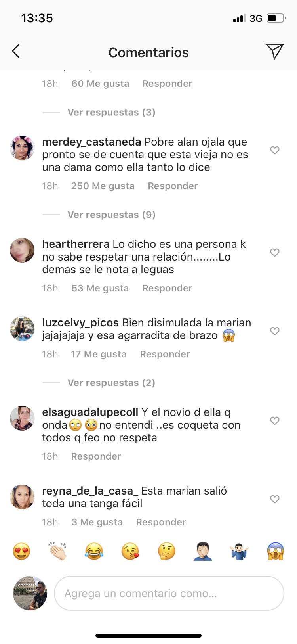
Task: Reply to luzcelvy_picos's comment via Responder
Action: 165,354
